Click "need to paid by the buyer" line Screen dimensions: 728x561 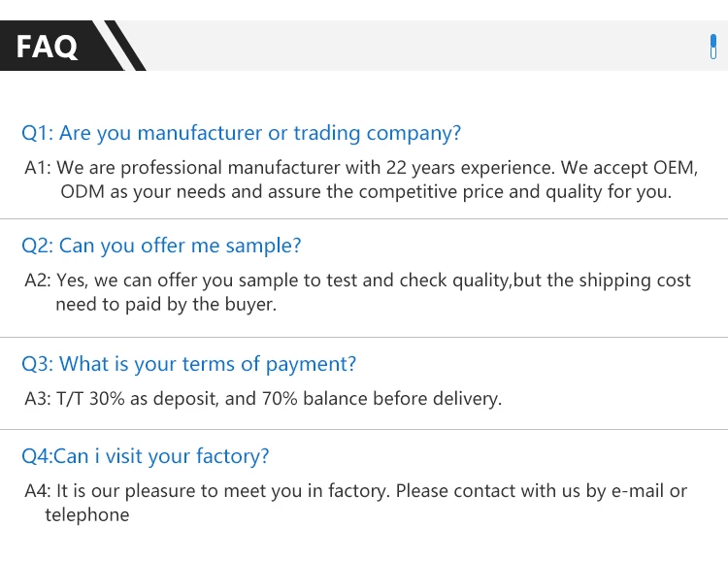click(166, 305)
